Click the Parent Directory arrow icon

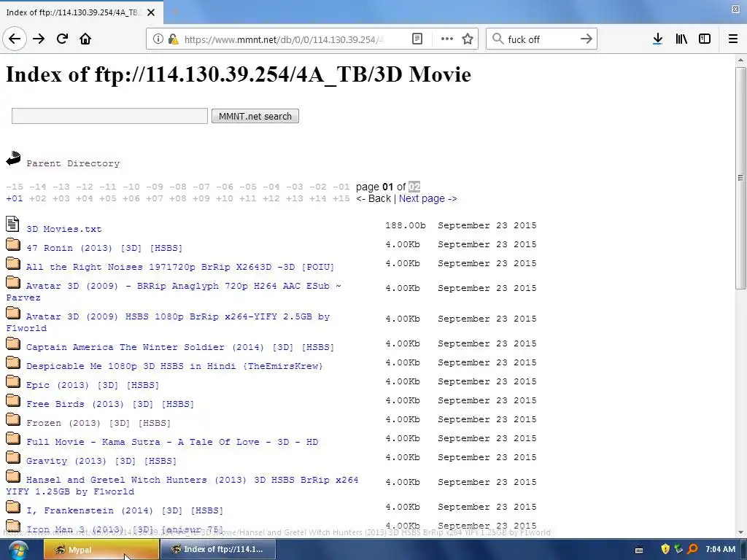(13, 158)
